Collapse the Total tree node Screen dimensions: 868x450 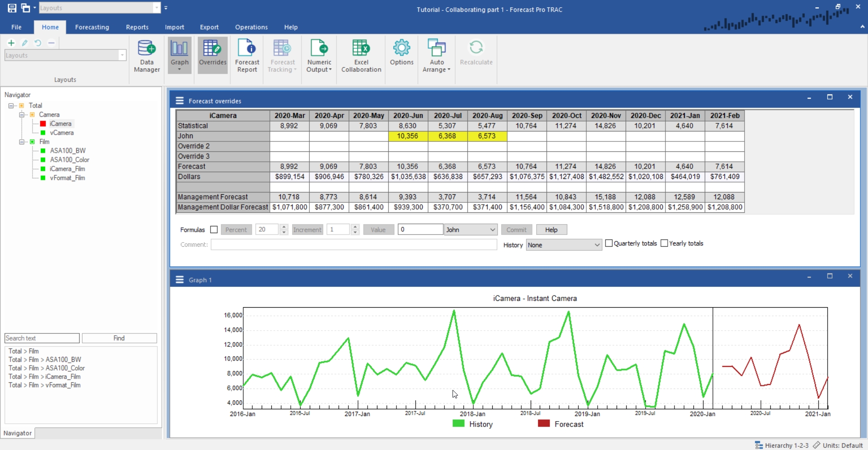coord(11,106)
